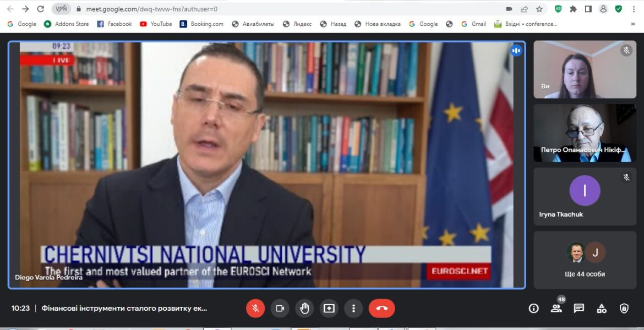The width and height of the screenshot is (644, 330).
Task: Open host controls with the lock icon
Action: point(624,308)
